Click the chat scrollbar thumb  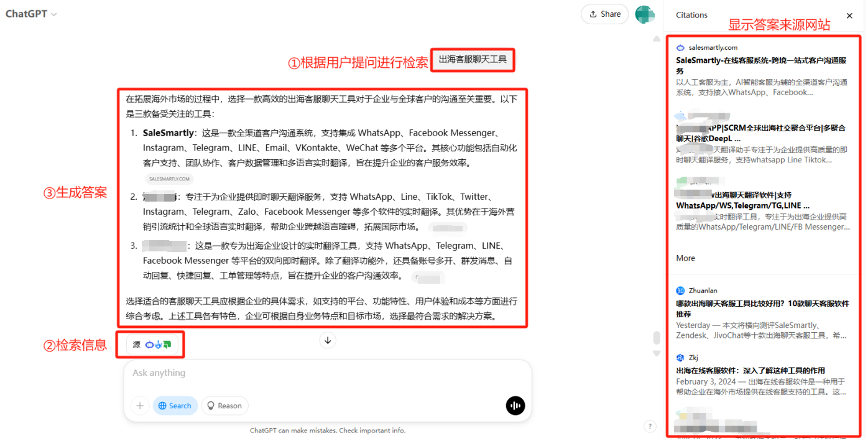tap(657, 338)
